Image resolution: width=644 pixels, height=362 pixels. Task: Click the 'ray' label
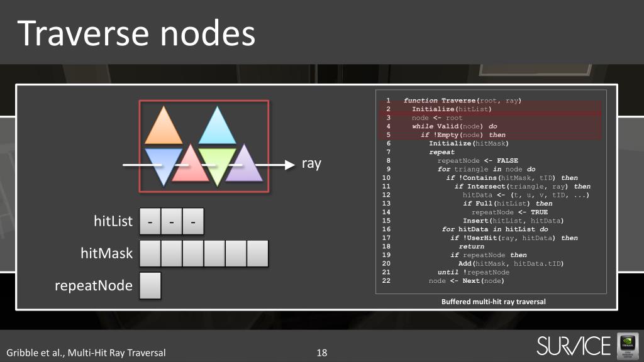point(311,163)
